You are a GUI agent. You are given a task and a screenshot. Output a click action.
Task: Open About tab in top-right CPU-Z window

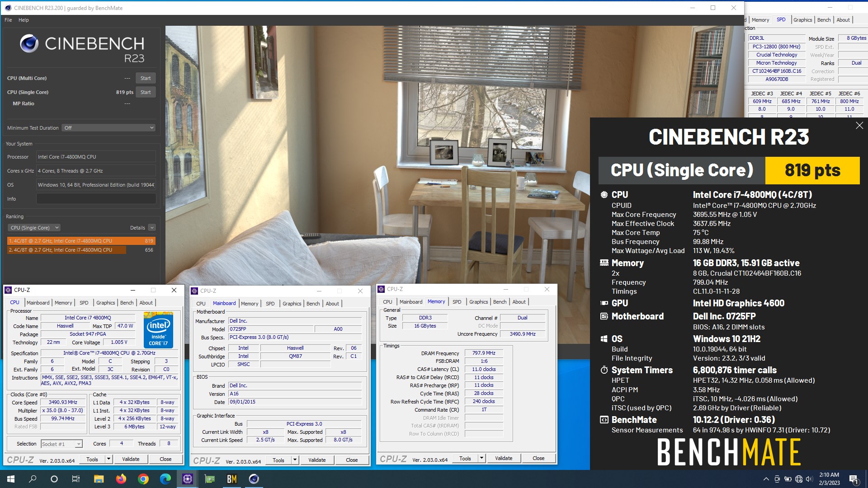(x=843, y=20)
